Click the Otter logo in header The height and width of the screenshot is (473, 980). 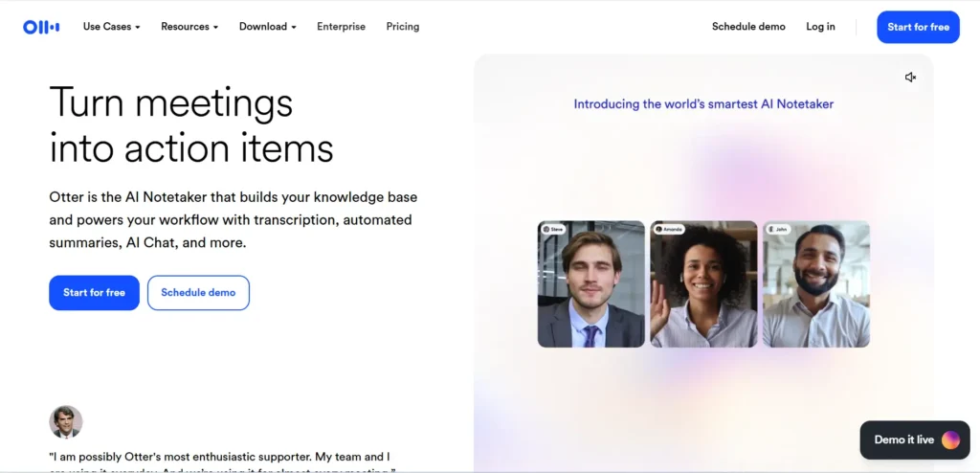(x=41, y=27)
